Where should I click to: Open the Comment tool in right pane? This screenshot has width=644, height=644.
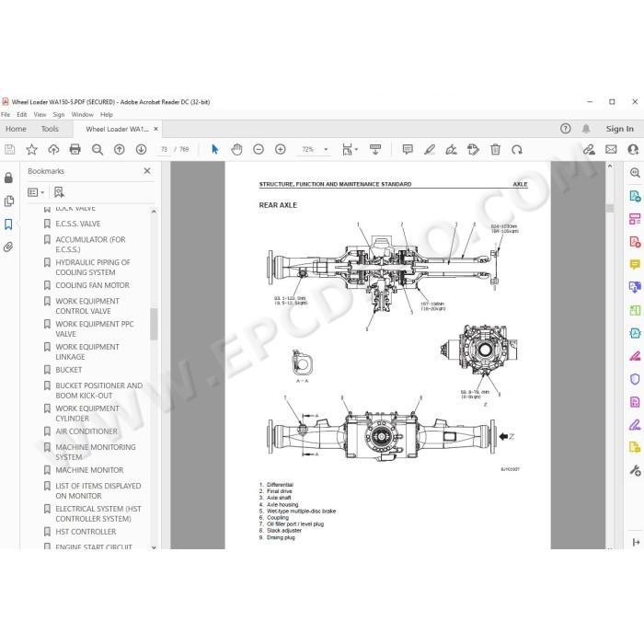click(x=635, y=265)
